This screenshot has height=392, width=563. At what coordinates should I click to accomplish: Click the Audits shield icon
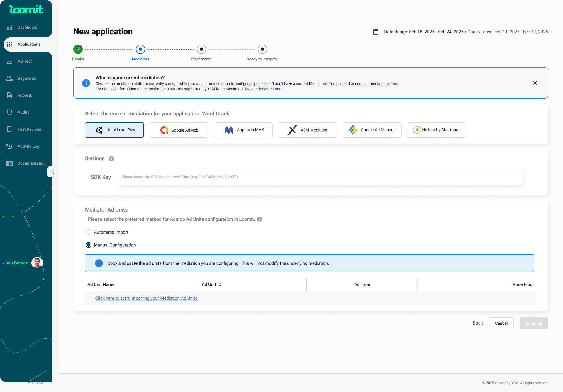[9, 112]
